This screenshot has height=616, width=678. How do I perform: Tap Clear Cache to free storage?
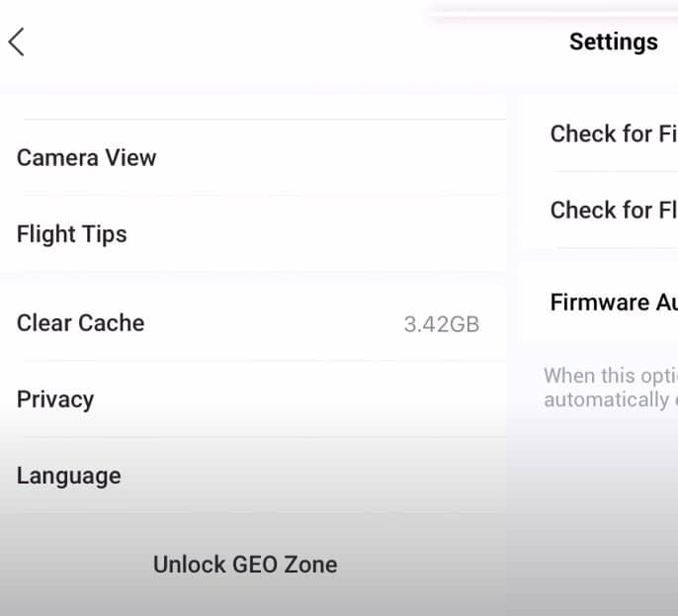tap(253, 323)
